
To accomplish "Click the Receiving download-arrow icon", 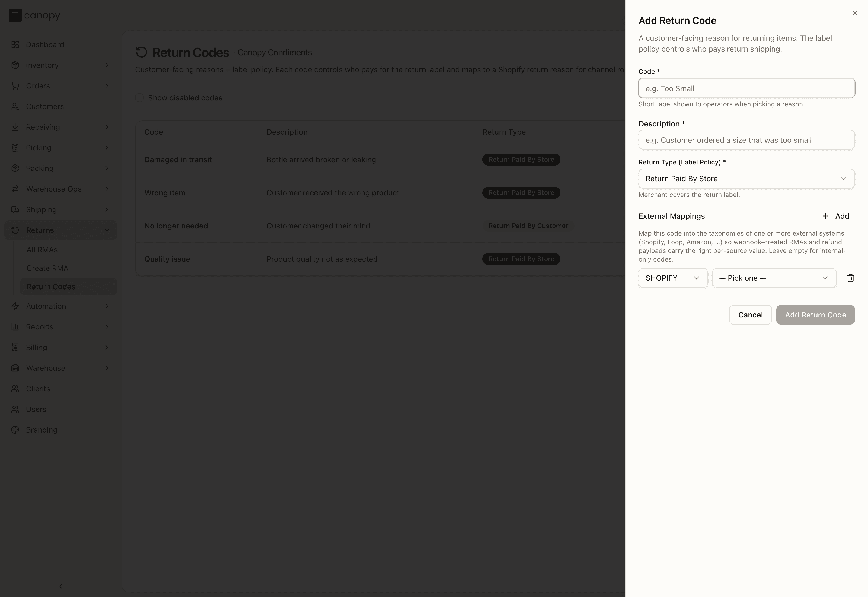I will point(15,127).
